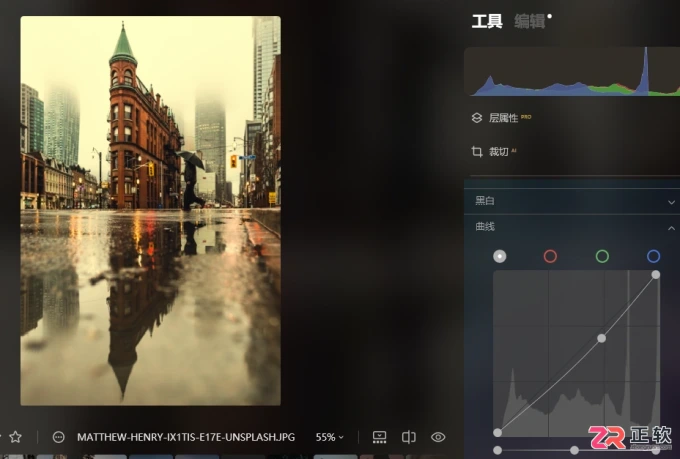Select the red curve channel

pos(550,256)
